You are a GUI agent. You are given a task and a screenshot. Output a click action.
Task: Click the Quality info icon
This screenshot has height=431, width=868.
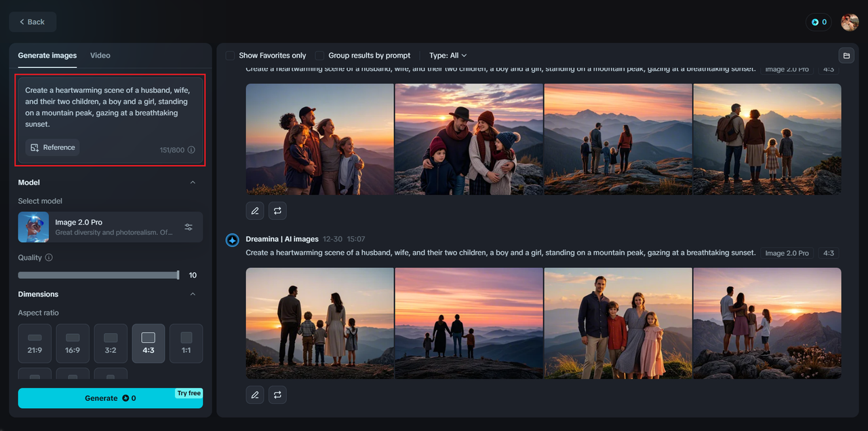click(49, 258)
